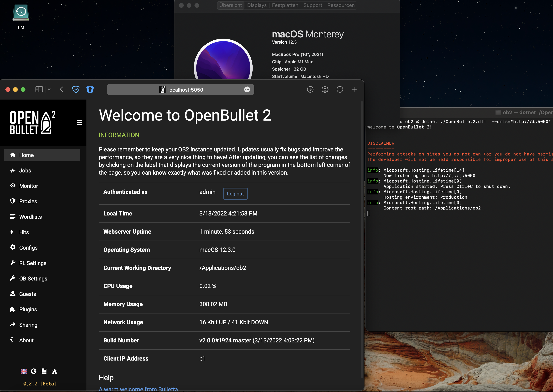Open the warm welcome from Bulletta link

pos(138,389)
